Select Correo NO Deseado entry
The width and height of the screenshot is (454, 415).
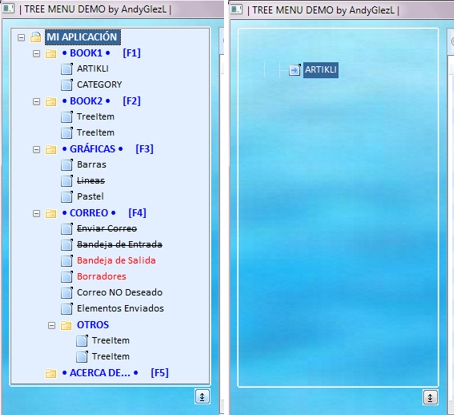click(120, 292)
